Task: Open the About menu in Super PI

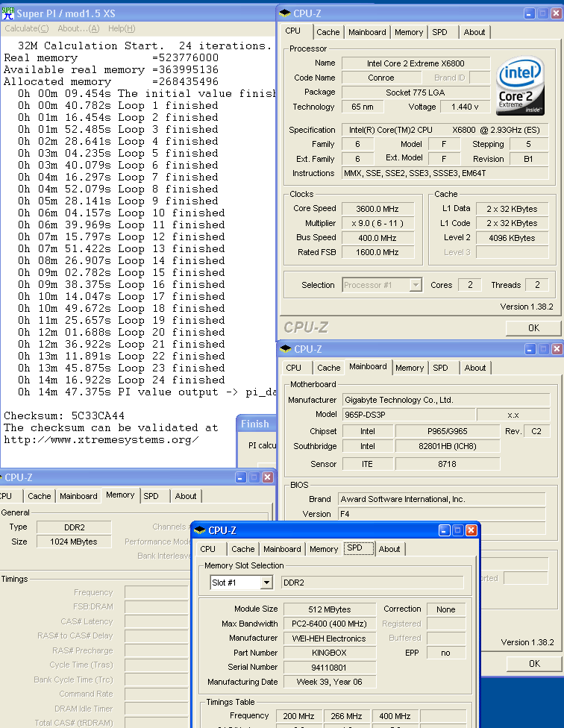Action: (78, 29)
